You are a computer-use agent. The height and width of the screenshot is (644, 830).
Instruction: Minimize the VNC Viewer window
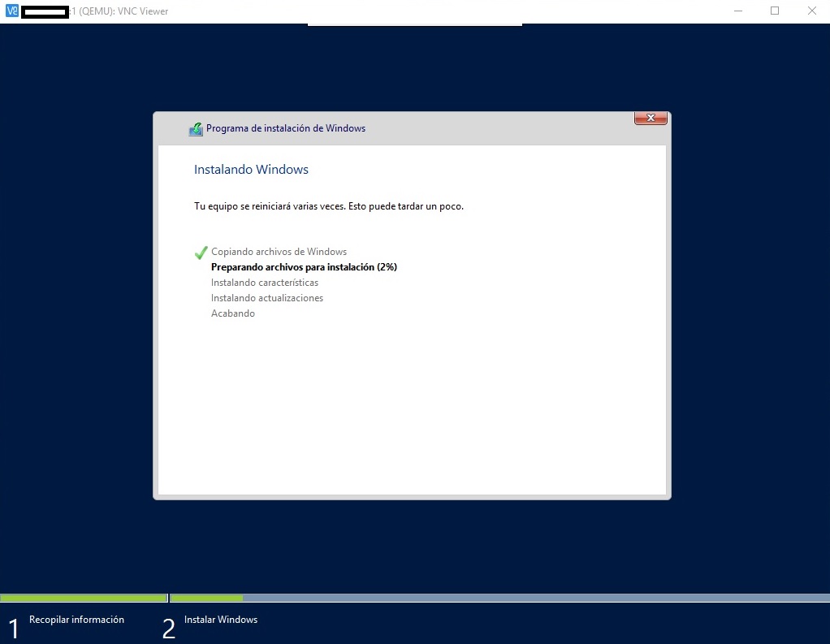pos(738,11)
